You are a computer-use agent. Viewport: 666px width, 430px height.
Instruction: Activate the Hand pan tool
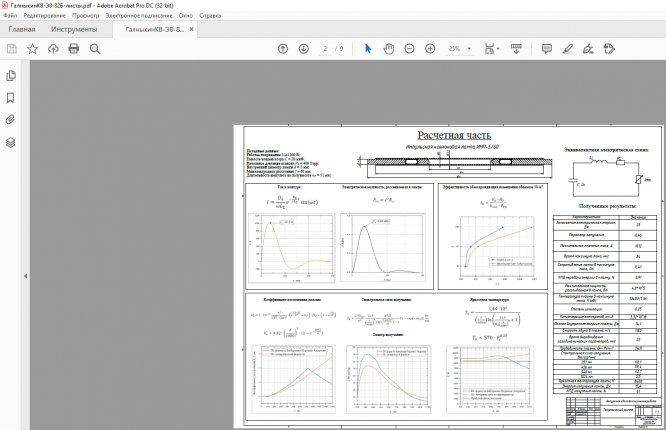tap(388, 49)
